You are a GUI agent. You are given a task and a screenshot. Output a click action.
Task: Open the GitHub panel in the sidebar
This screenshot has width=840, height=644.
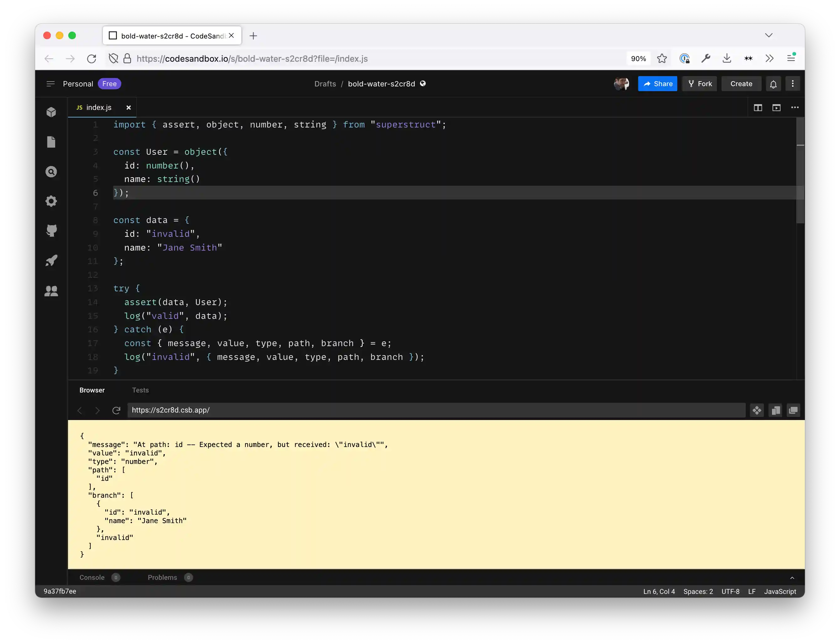pos(51,231)
